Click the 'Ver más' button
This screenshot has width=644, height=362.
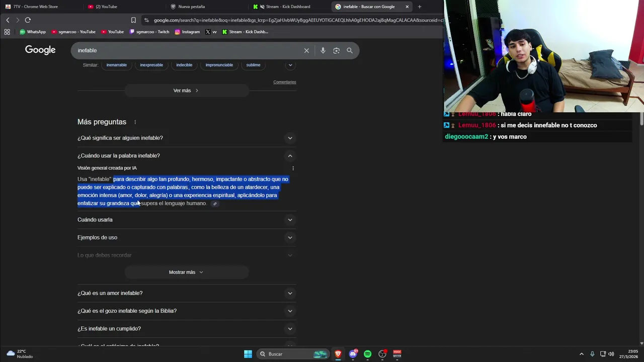pyautogui.click(x=187, y=90)
